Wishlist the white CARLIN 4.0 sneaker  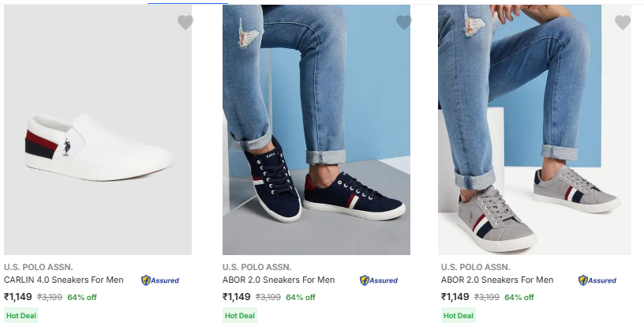coord(185,23)
